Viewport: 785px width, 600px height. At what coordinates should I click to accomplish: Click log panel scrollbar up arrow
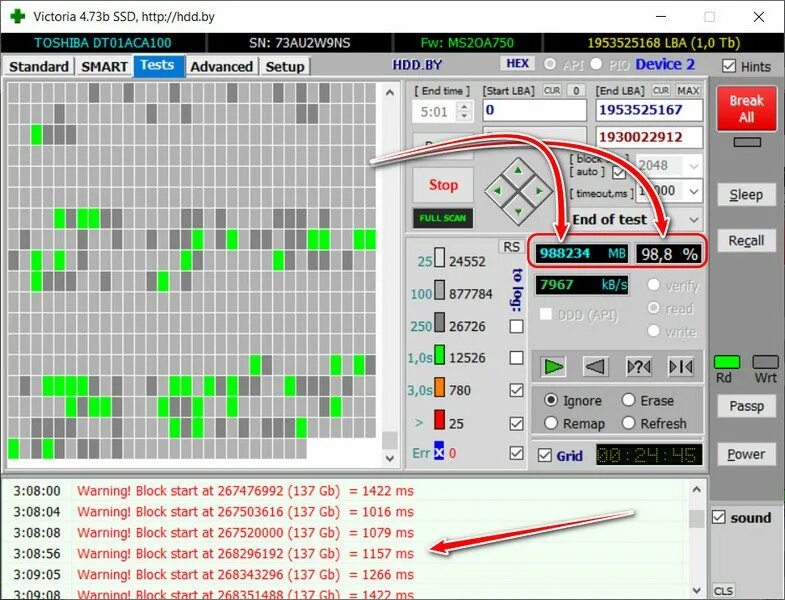click(x=696, y=489)
